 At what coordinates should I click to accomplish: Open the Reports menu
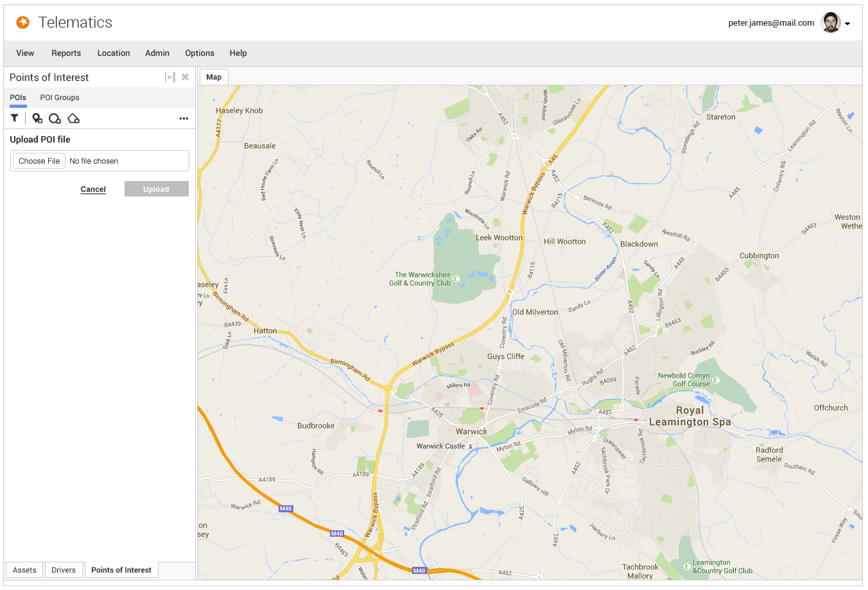[x=66, y=53]
